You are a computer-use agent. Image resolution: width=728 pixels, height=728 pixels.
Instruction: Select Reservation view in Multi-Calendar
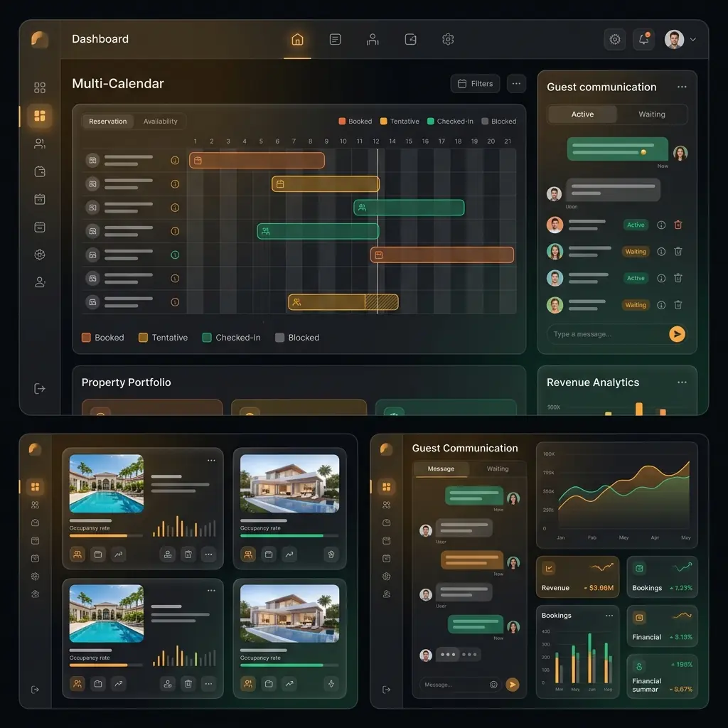pos(108,122)
